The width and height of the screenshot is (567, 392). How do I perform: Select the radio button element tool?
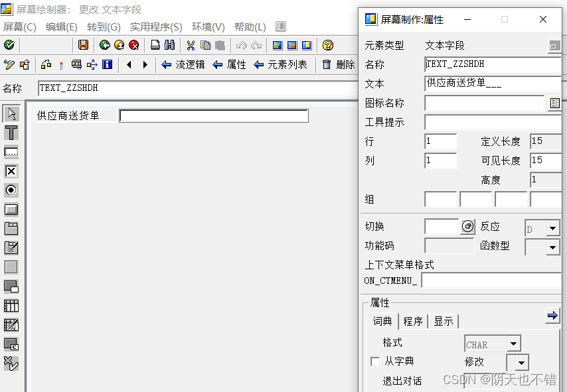(11, 190)
